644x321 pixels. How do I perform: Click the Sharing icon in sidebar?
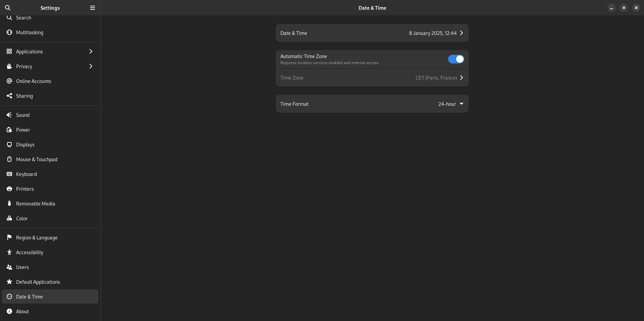click(9, 96)
